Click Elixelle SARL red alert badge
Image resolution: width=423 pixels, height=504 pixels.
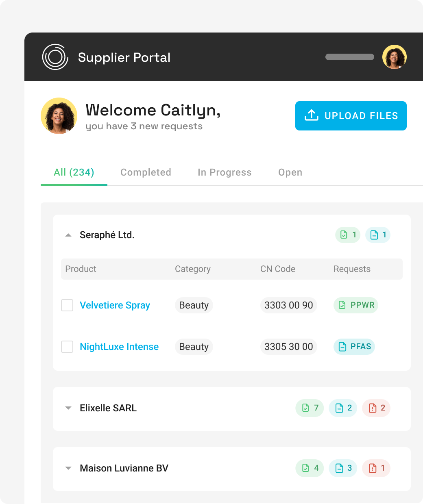pos(376,408)
